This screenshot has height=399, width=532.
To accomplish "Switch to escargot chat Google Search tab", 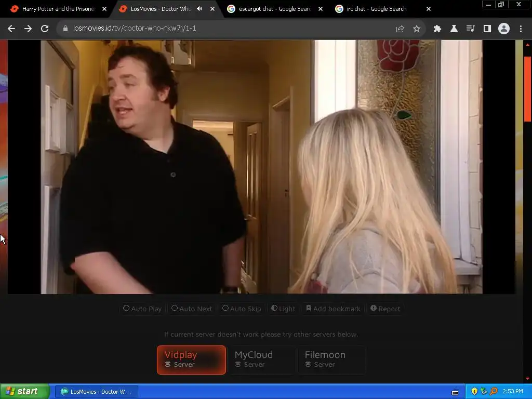I will tap(274, 9).
